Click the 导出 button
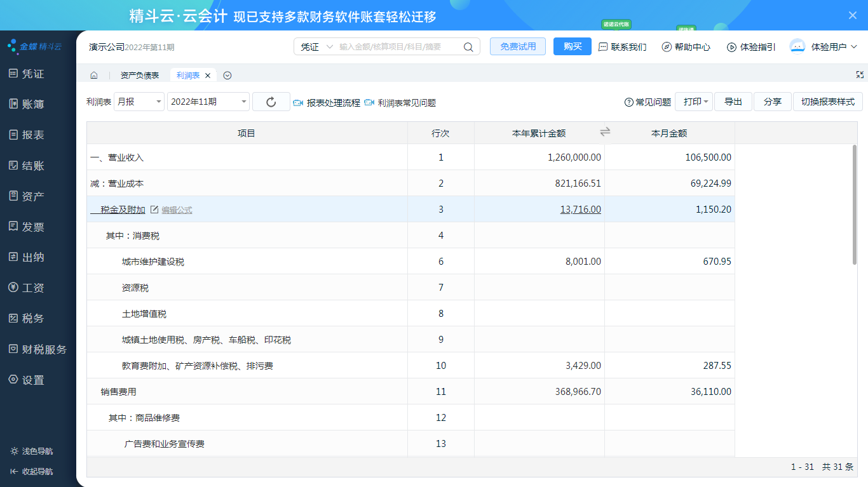The width and height of the screenshot is (868, 487). (x=733, y=102)
